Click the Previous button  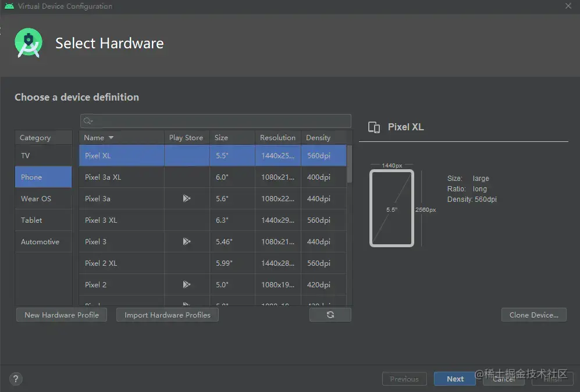point(404,379)
